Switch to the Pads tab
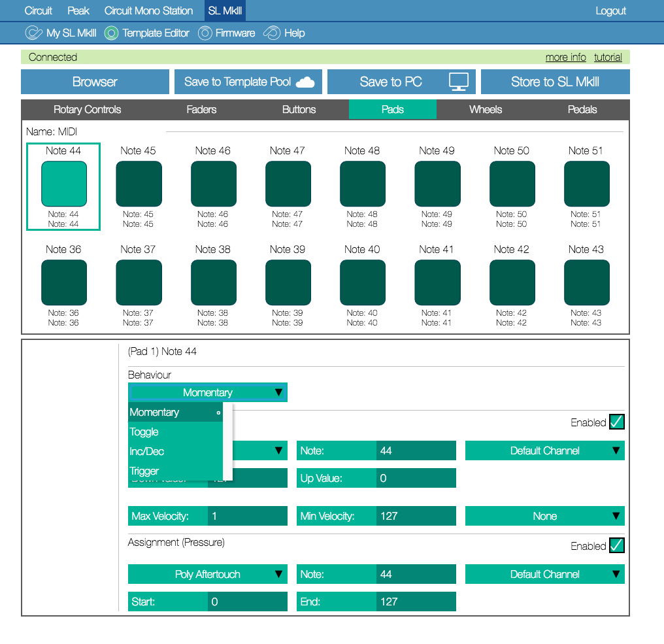Image resolution: width=664 pixels, height=644 pixels. 393,109
